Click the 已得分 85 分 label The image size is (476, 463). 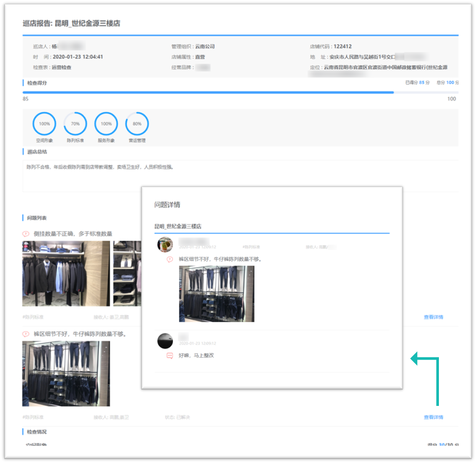pyautogui.click(x=418, y=83)
